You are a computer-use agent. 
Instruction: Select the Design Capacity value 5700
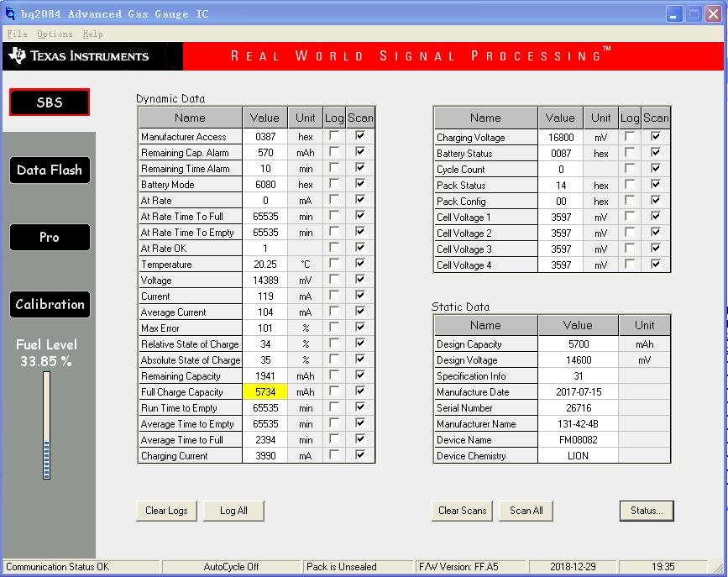pyautogui.click(x=579, y=344)
